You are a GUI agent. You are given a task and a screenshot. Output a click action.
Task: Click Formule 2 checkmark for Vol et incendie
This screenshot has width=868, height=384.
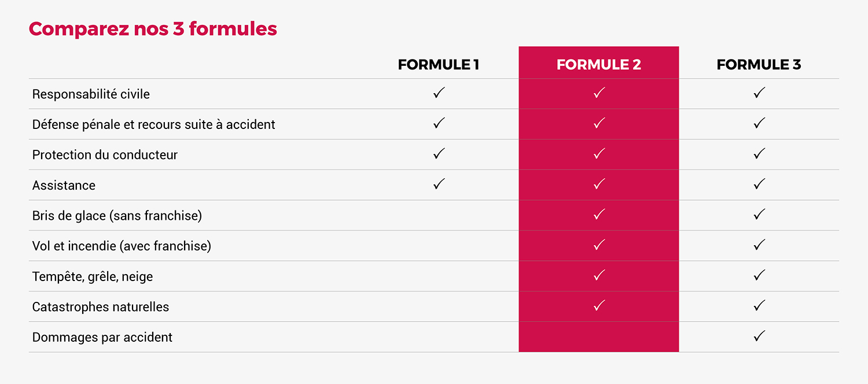tap(599, 245)
